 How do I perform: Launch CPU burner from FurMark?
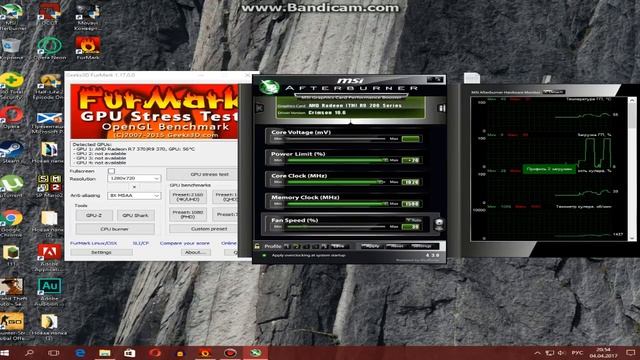115,229
